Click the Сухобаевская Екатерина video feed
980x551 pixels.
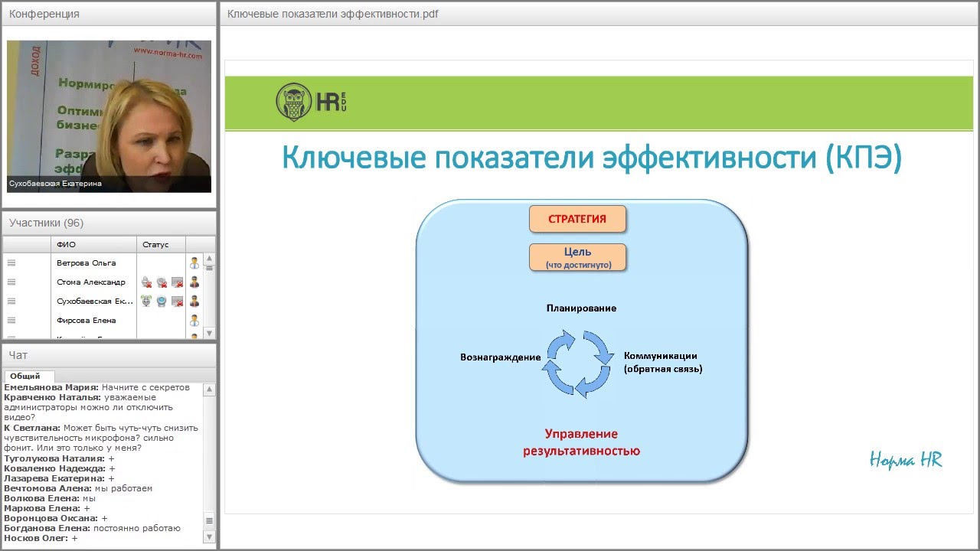point(109,116)
